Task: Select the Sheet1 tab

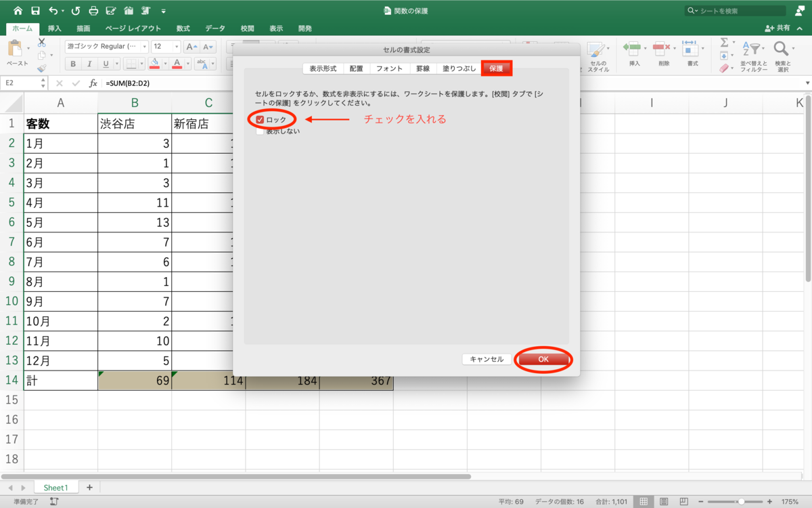Action: 55,487
